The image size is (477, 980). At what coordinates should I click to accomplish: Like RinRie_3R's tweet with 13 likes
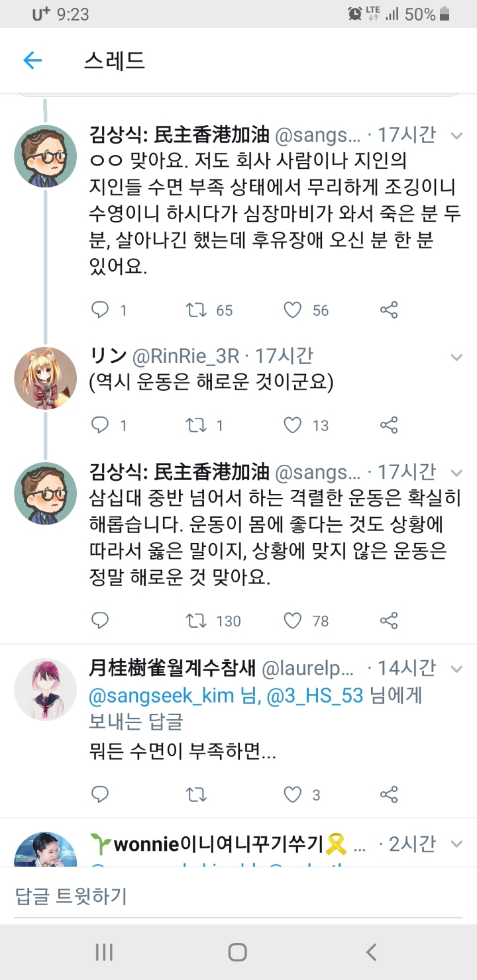point(293,425)
